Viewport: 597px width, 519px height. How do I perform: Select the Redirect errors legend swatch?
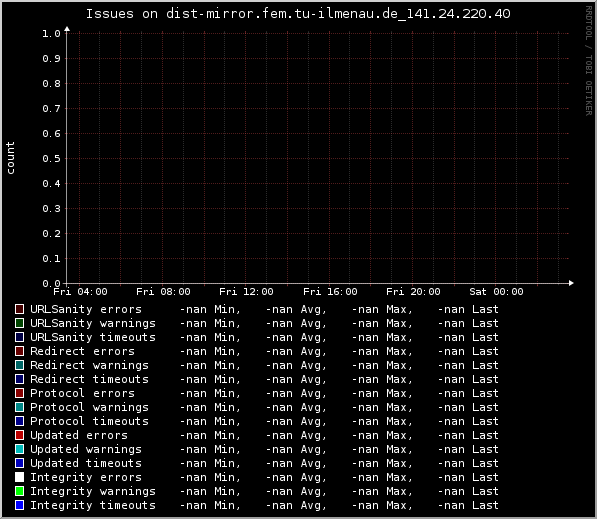pyautogui.click(x=19, y=351)
